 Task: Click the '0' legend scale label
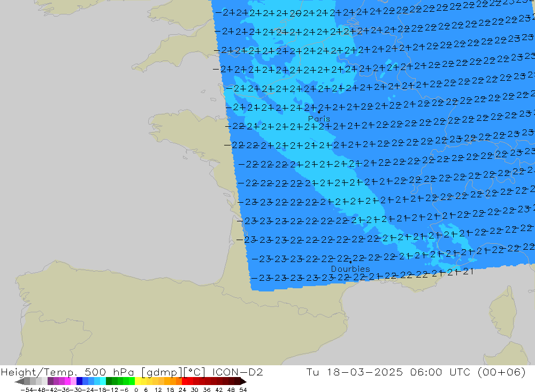click(136, 390)
